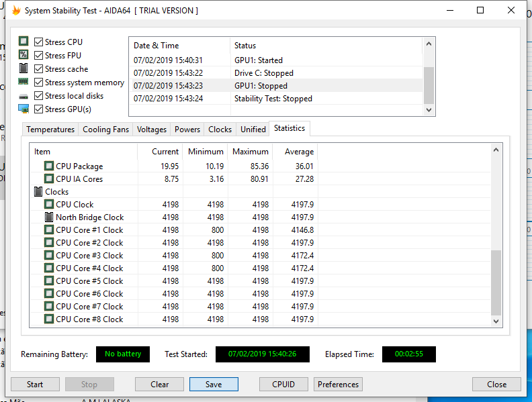Click the CPU Package row icon
532x402 pixels.
click(49, 166)
